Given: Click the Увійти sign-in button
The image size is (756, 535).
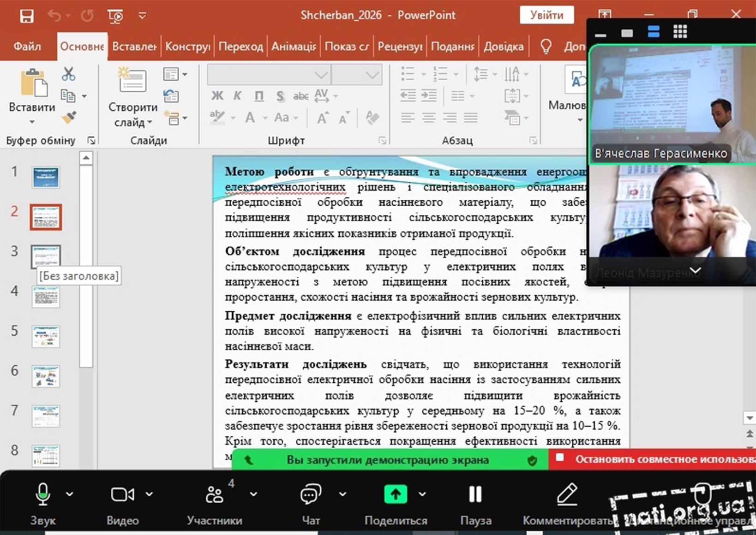Looking at the screenshot, I should 546,15.
